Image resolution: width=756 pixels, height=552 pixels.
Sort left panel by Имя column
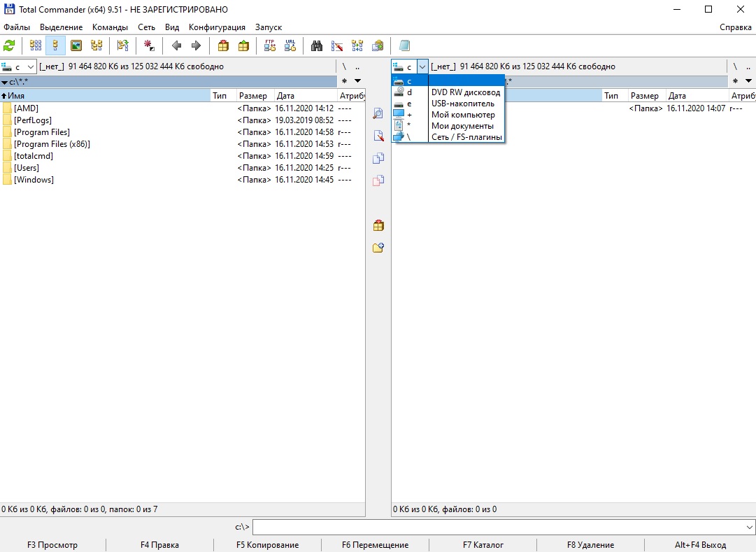(105, 96)
